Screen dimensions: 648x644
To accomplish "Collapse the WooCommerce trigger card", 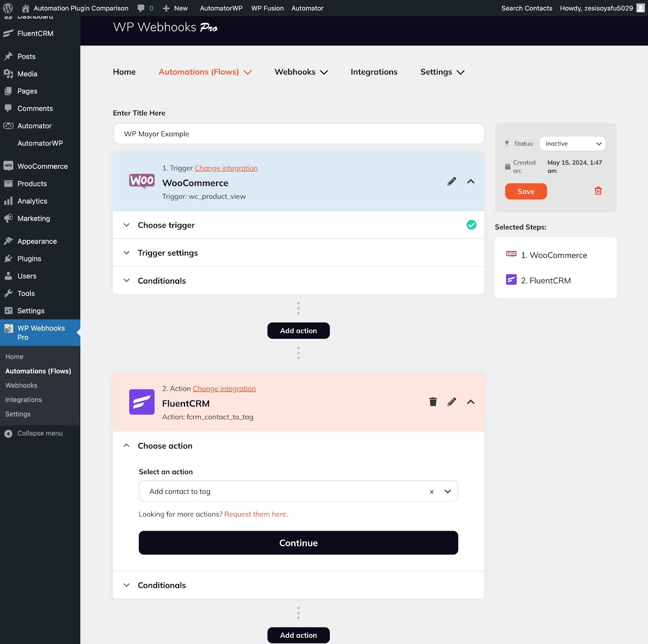I will pos(471,182).
